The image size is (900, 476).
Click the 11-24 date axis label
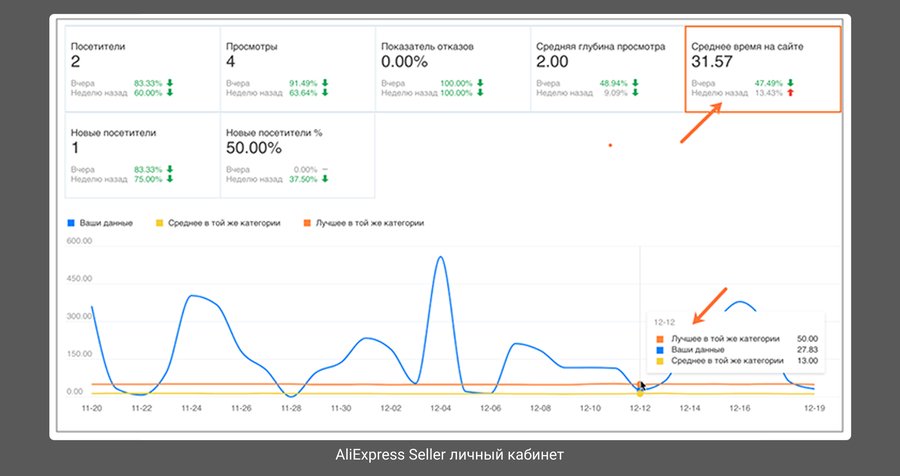tap(191, 408)
